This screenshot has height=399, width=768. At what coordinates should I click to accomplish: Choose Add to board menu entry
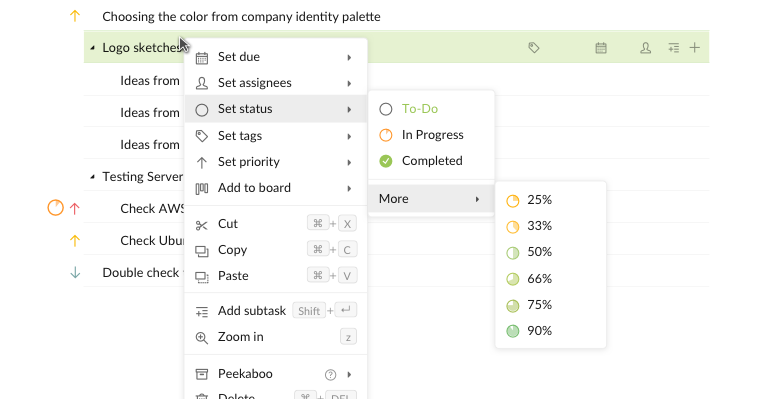(276, 188)
